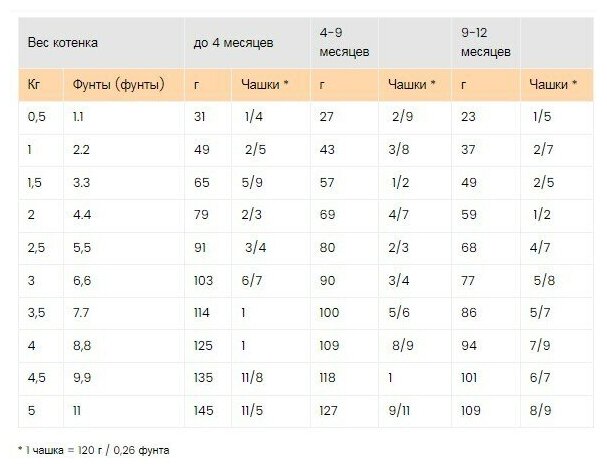Select the "9,9" pounds cell
This screenshot has height=469, width=607.
coord(83,381)
